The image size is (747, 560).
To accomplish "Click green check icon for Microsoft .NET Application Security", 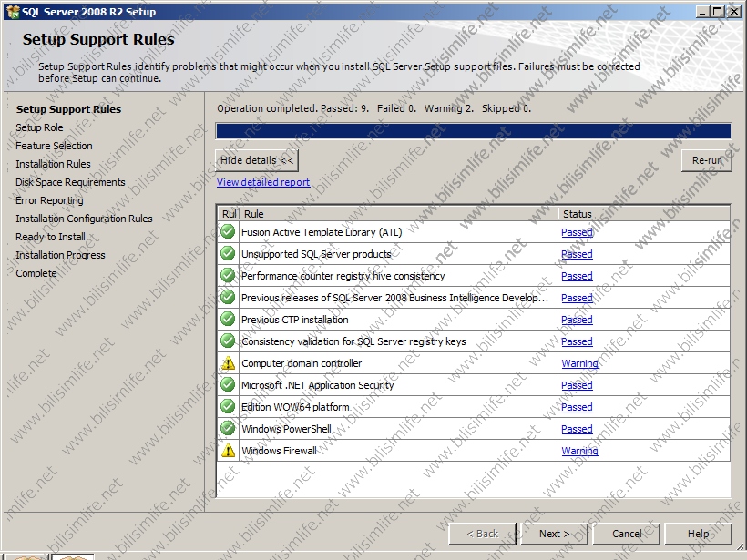I will (x=228, y=385).
